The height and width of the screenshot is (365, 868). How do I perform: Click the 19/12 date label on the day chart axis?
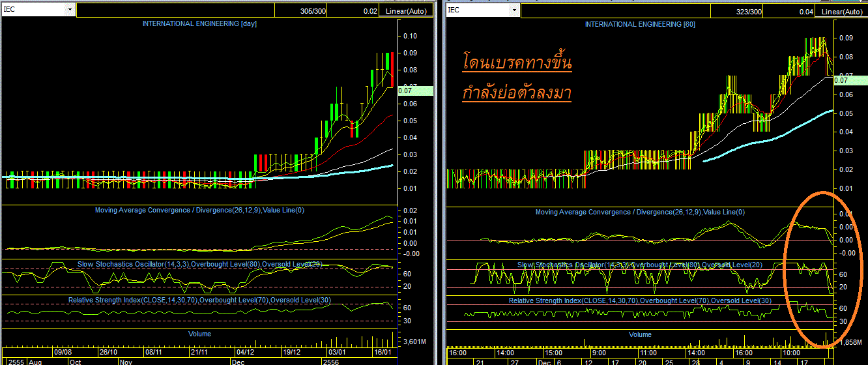pyautogui.click(x=291, y=352)
